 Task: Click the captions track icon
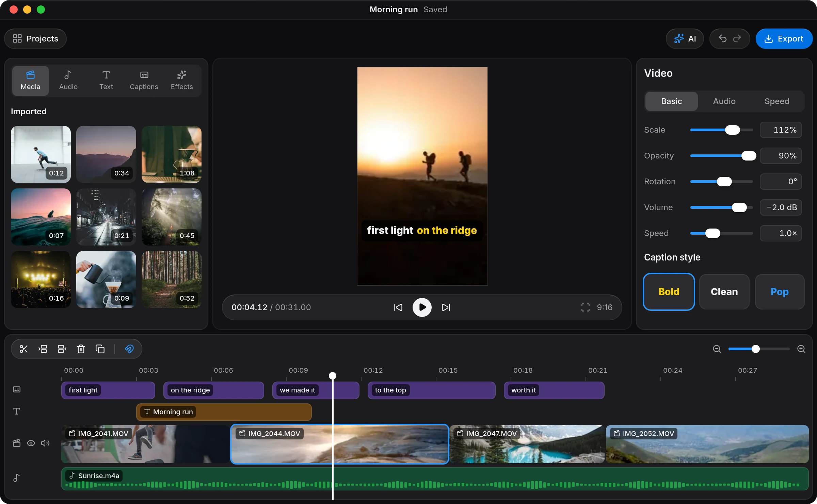tap(17, 389)
